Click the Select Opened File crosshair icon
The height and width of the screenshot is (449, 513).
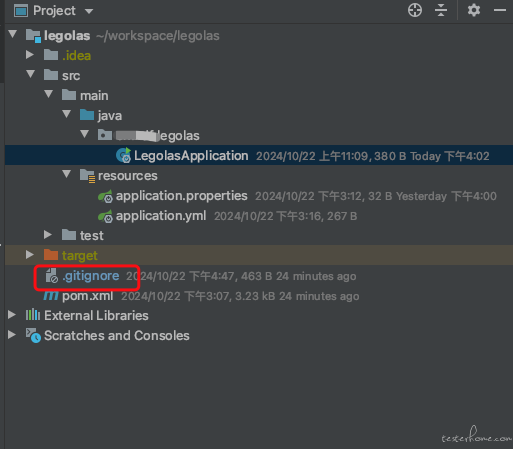tap(415, 10)
